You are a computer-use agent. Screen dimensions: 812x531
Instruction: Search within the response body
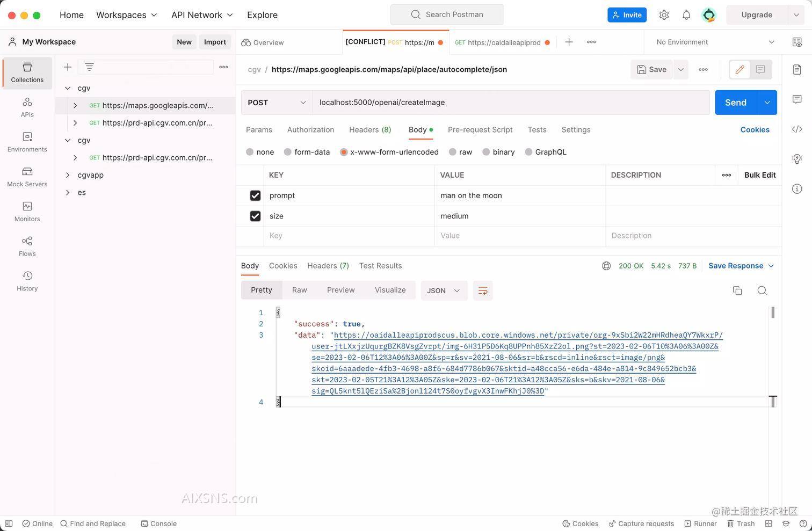click(762, 290)
